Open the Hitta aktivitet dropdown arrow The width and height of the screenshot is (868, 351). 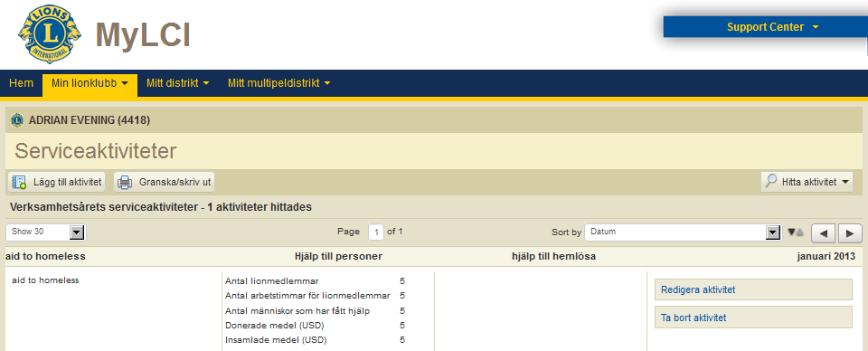click(844, 182)
